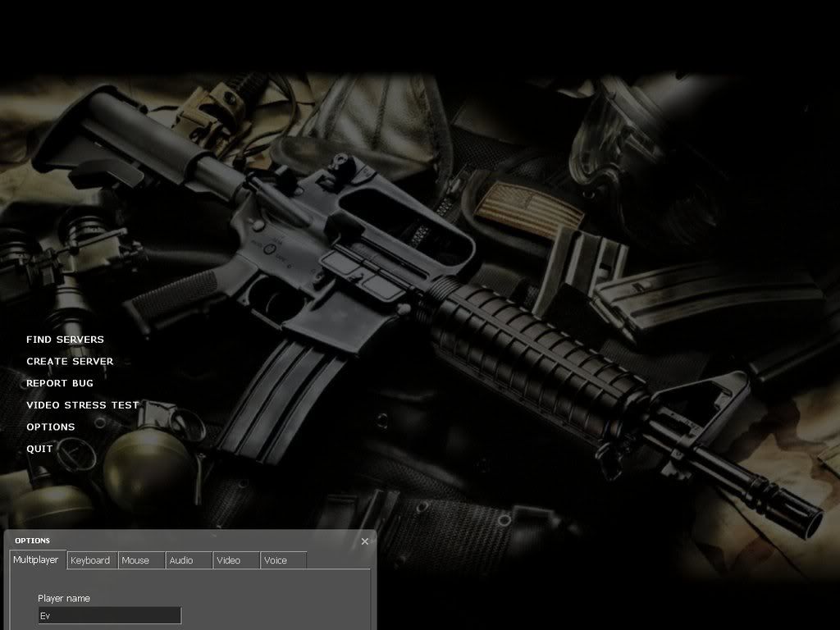Switch to the Multiplayer tab
Screen dimensions: 840x630
pos(36,559)
